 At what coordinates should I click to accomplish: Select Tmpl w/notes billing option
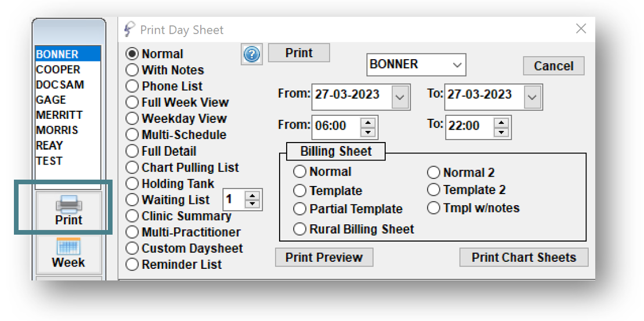tap(434, 208)
